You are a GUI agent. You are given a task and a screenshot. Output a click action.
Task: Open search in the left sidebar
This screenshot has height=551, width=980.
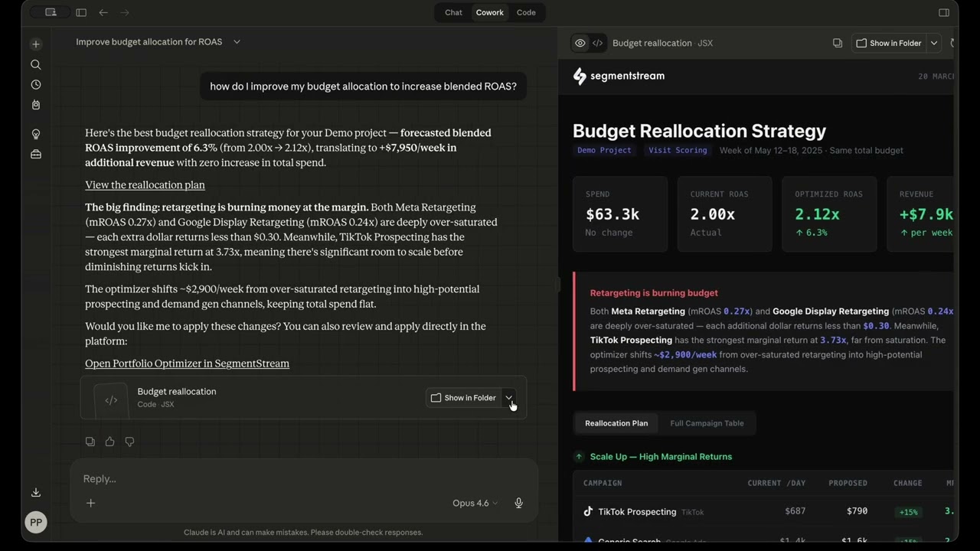[x=36, y=65]
